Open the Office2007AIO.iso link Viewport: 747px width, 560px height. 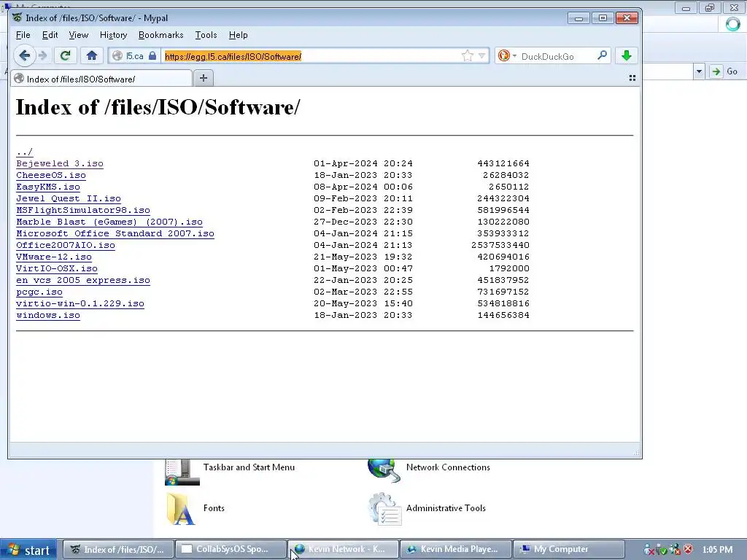tap(65, 245)
